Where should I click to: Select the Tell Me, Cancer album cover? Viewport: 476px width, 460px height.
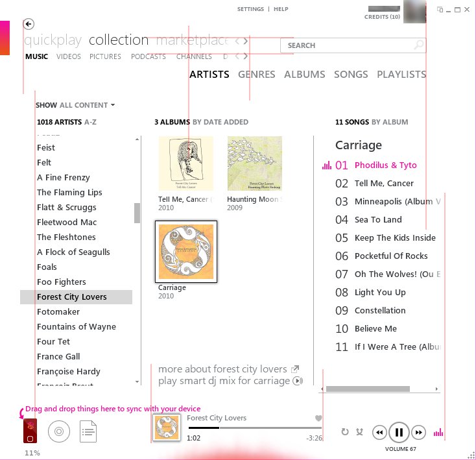[x=185, y=163]
